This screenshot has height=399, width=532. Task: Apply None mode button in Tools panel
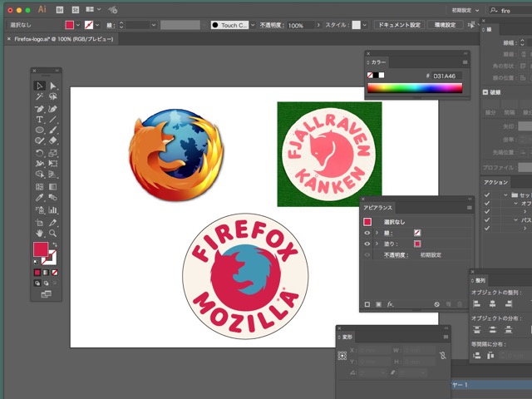click(x=55, y=273)
